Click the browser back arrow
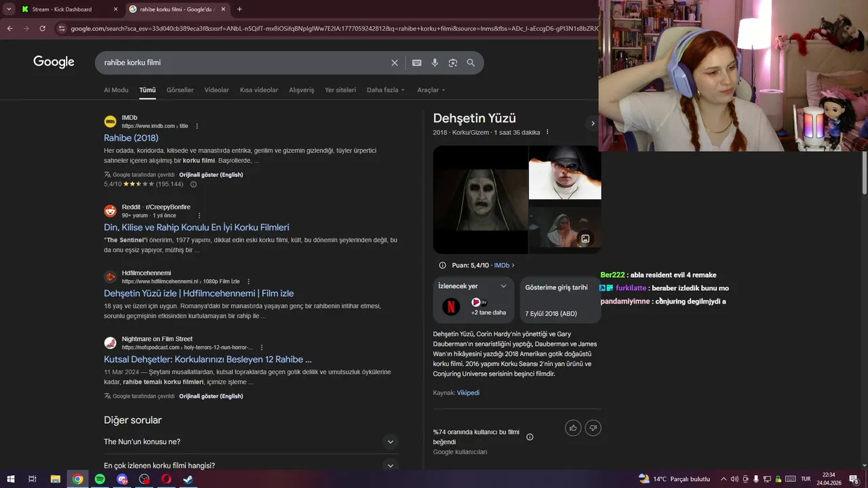 click(x=9, y=28)
